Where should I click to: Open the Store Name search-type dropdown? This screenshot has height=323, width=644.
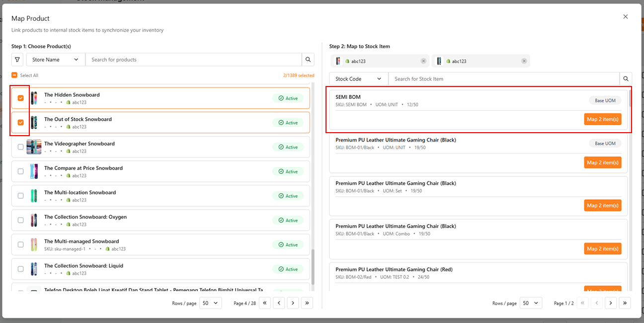pyautogui.click(x=56, y=60)
